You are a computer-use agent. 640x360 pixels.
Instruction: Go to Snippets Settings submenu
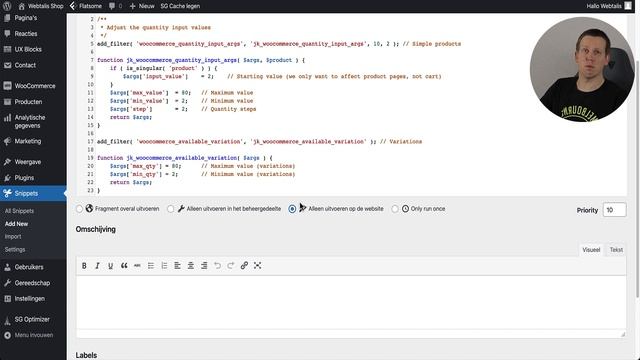(x=15, y=249)
